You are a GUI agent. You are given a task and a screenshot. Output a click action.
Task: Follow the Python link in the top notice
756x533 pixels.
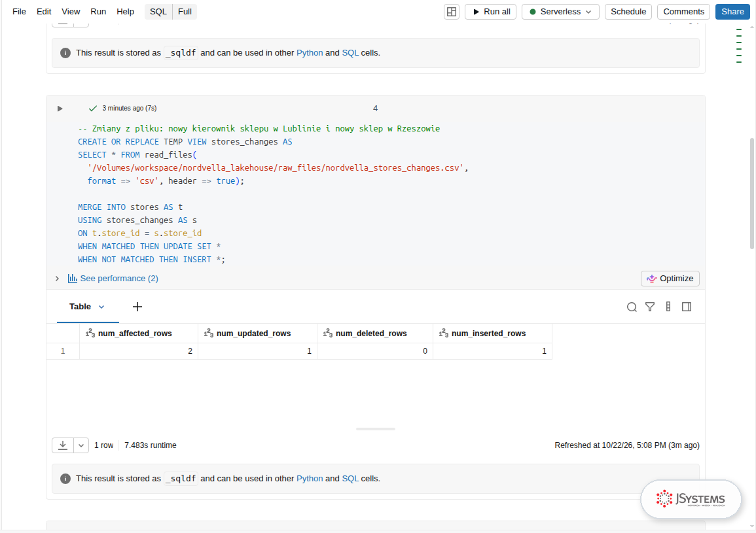(310, 53)
